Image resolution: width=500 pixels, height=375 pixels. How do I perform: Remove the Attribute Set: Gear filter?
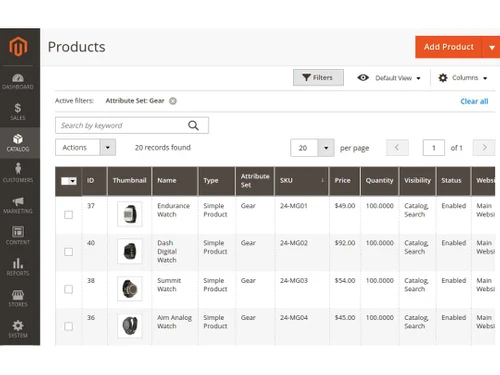pyautogui.click(x=173, y=101)
